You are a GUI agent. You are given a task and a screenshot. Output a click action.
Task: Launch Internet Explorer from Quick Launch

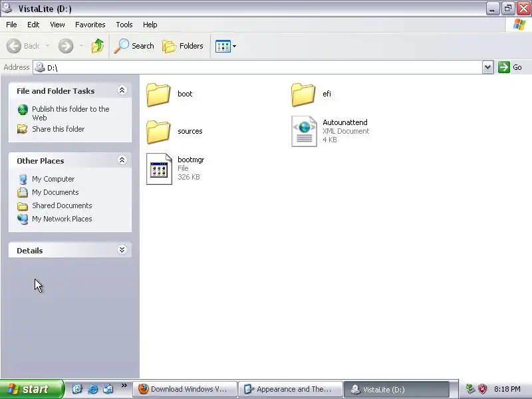click(92, 389)
